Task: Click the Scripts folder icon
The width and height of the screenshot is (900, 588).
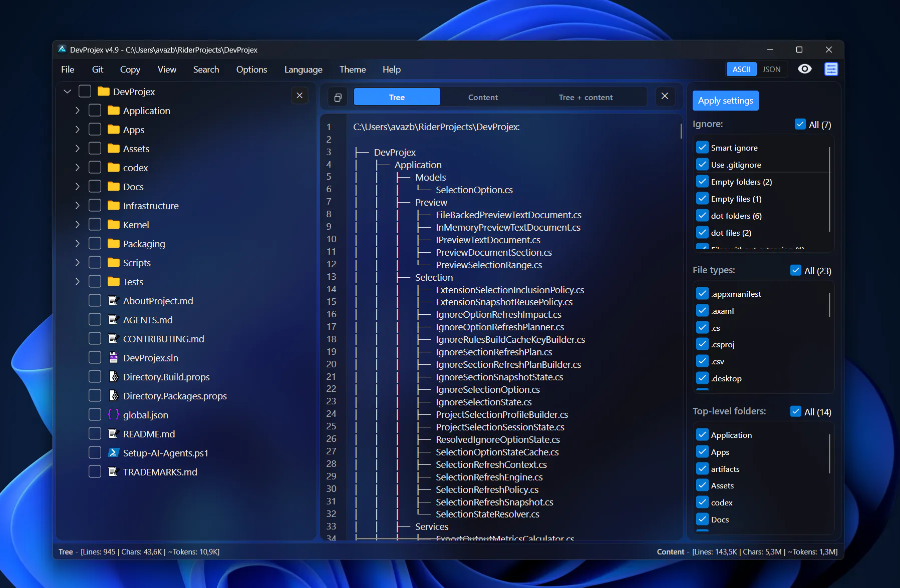Action: (x=114, y=262)
